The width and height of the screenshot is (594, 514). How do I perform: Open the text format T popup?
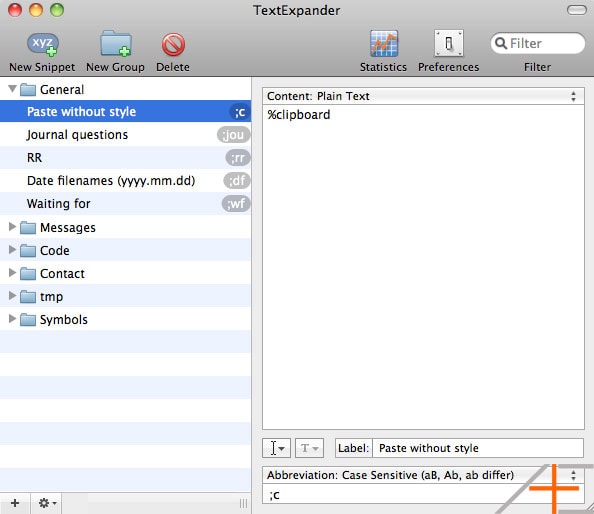[x=310, y=448]
